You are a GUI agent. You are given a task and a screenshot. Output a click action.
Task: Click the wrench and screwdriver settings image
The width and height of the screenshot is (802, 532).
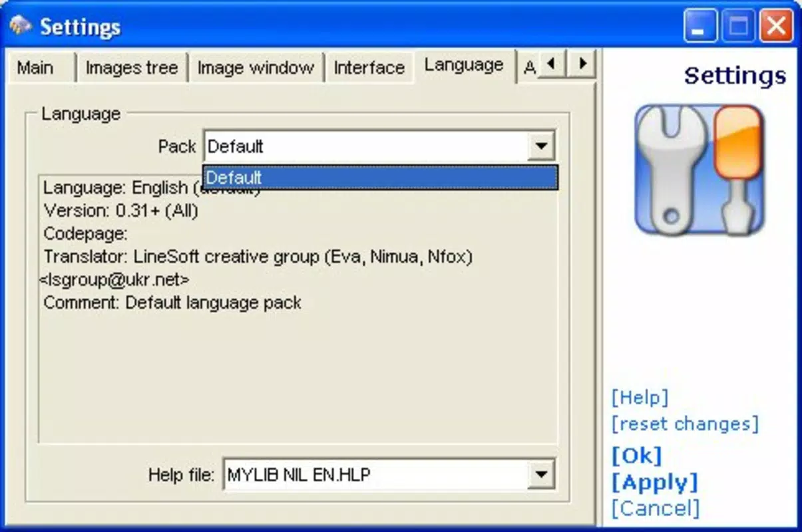699,170
